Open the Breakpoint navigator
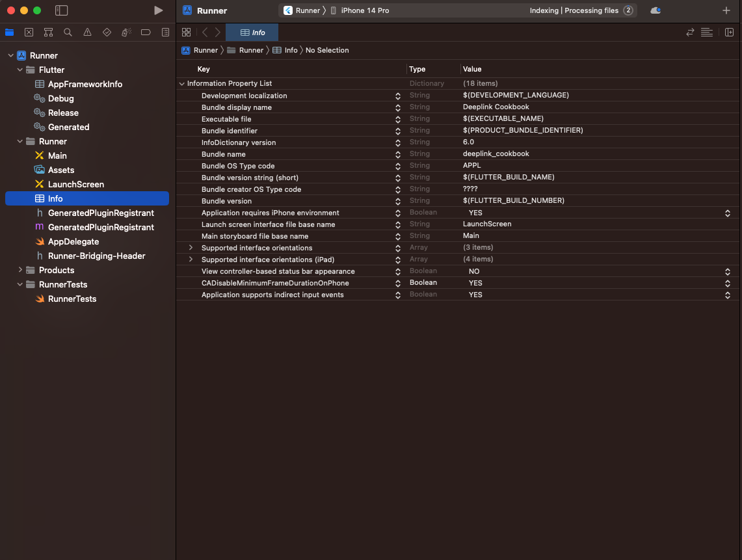The width and height of the screenshot is (742, 560). click(146, 32)
